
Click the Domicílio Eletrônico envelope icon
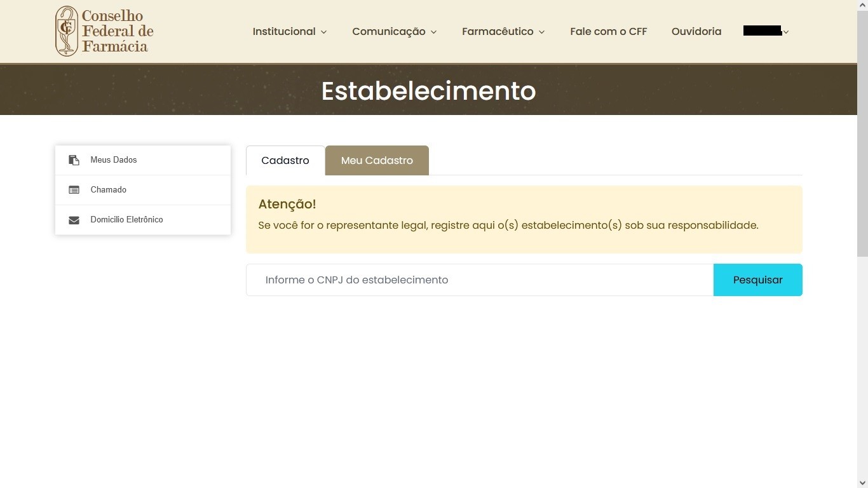pyautogui.click(x=74, y=220)
